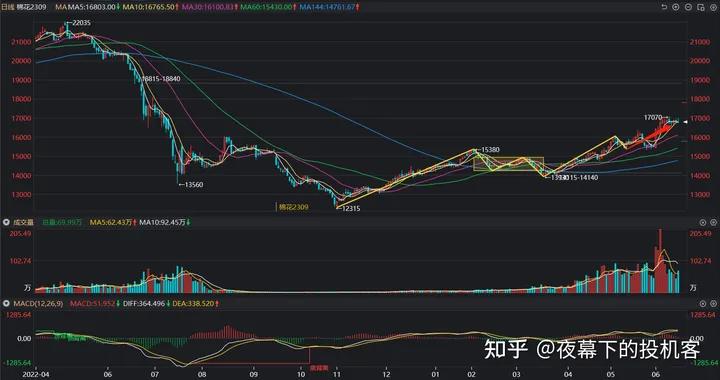Click the MA5:62.43万 volume average
Viewport: 720px width, 380px height.
coord(111,222)
